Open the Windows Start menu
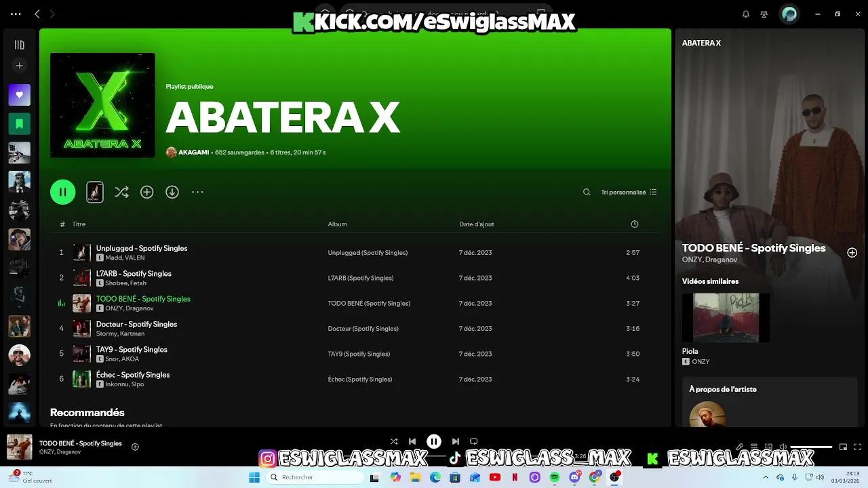The width and height of the screenshot is (868, 488). click(x=254, y=477)
